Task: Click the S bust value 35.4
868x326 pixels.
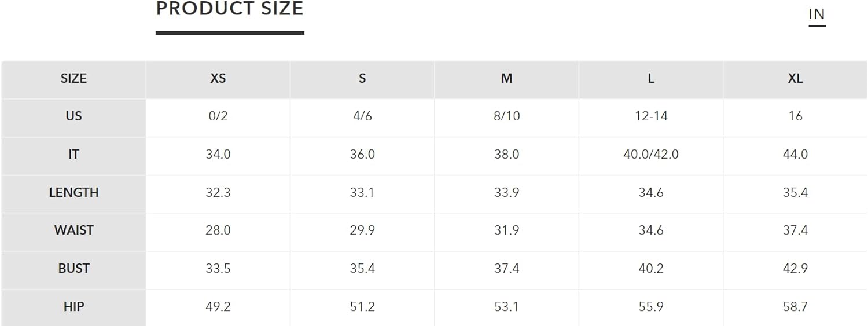Action: 362,269
